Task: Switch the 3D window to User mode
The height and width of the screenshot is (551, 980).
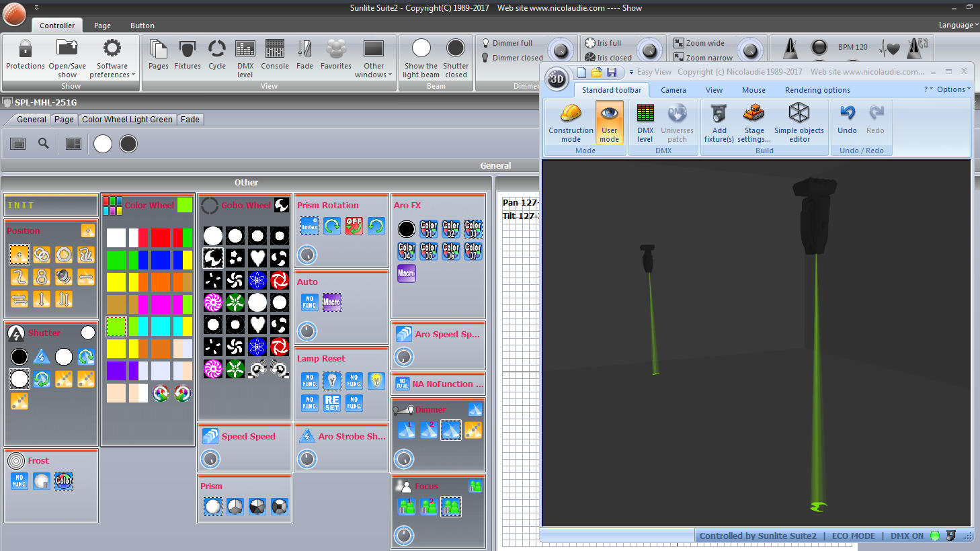Action: point(610,122)
